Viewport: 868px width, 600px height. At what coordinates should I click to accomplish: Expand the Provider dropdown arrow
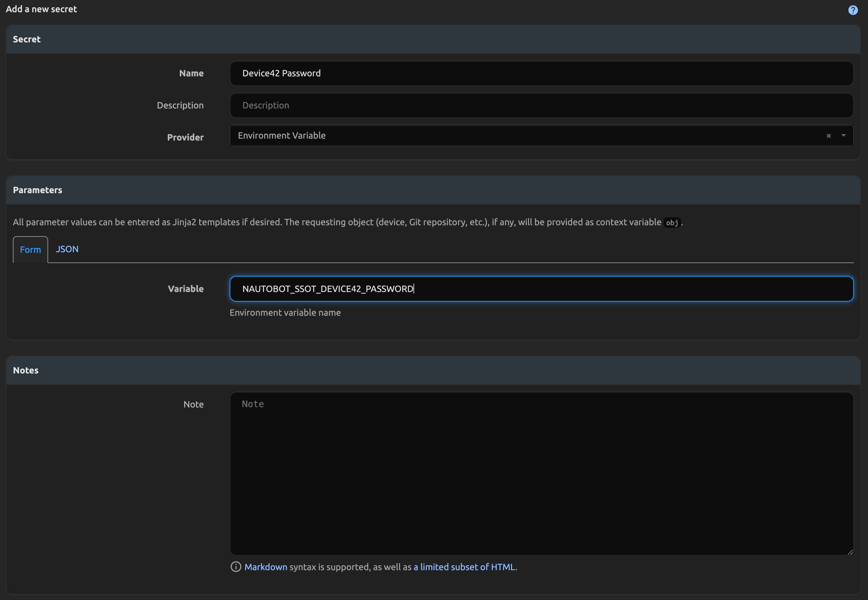(x=843, y=135)
